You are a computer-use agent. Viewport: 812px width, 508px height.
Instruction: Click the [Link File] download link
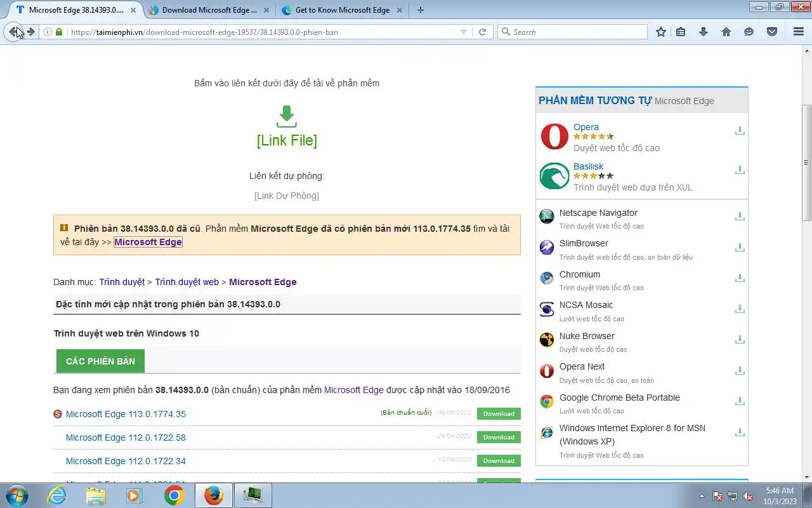(287, 140)
